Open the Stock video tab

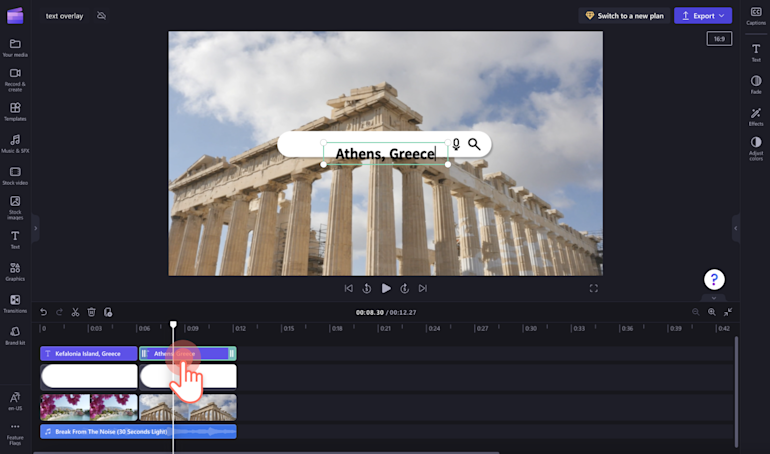point(15,176)
